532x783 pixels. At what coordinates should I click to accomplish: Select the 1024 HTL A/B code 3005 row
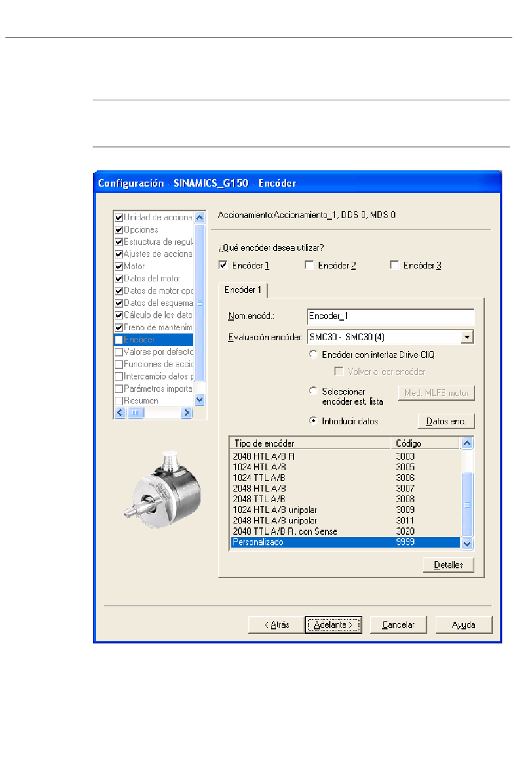pyautogui.click(x=345, y=467)
